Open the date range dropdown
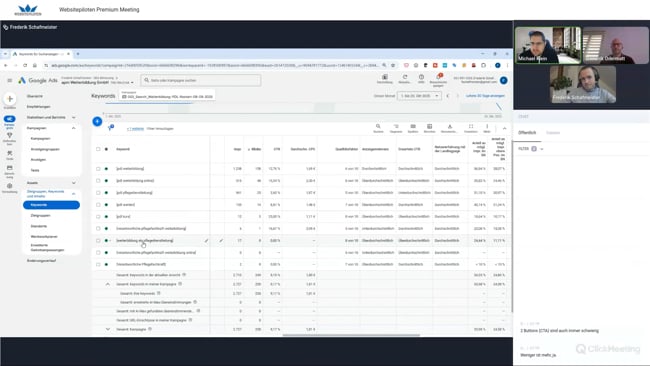The height and width of the screenshot is (366, 650). point(419,96)
